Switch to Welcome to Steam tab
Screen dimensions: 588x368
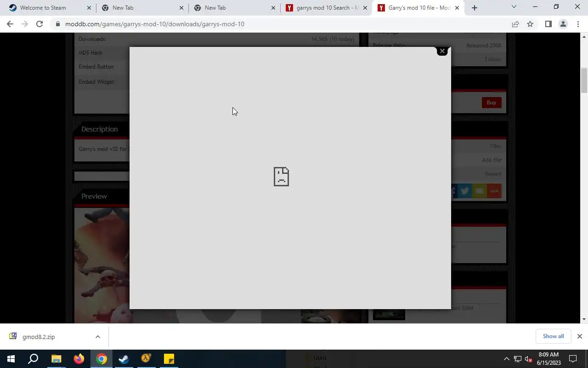coord(43,8)
